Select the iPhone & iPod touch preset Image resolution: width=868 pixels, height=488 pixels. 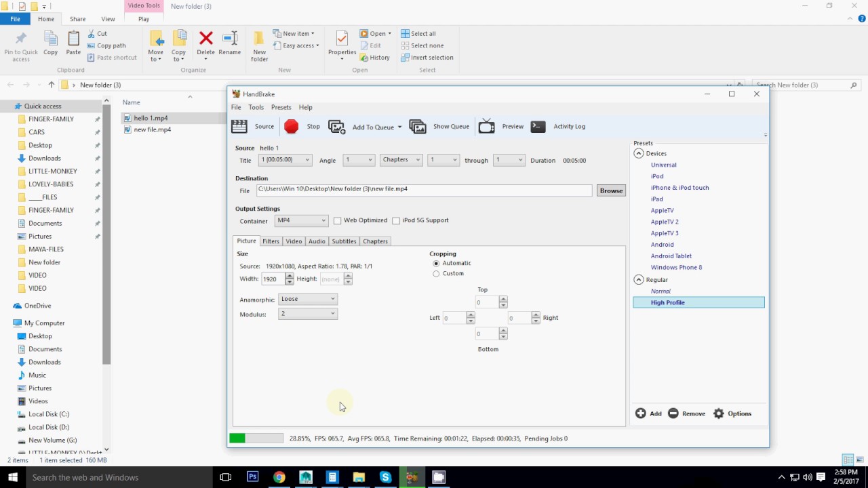(679, 188)
